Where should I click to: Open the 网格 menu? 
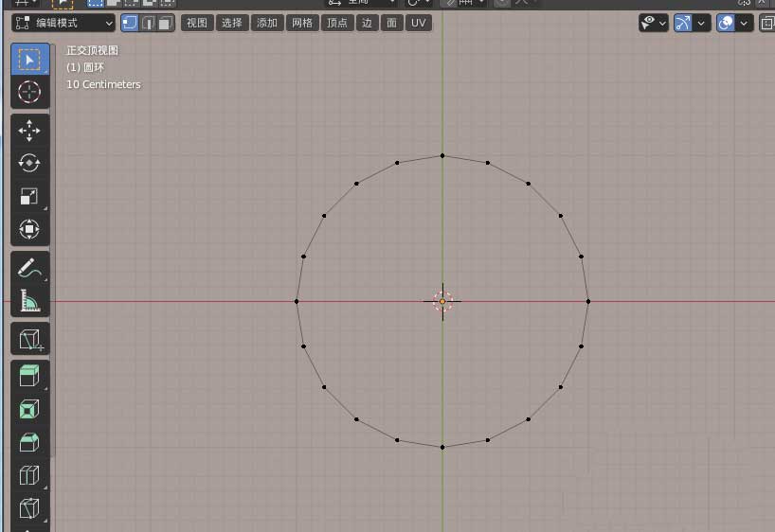(301, 23)
